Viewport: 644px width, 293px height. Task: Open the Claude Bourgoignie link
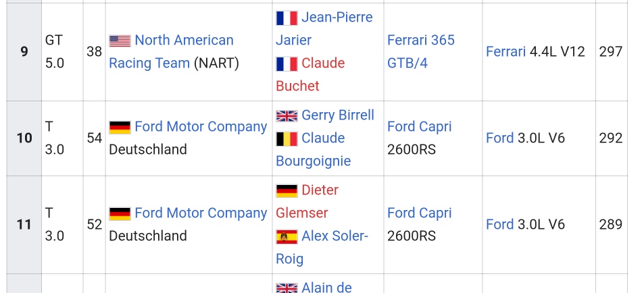tap(314, 149)
